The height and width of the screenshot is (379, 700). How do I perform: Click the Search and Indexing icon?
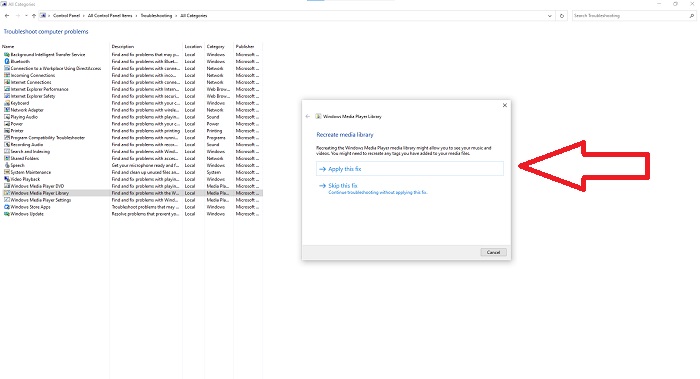(7, 151)
